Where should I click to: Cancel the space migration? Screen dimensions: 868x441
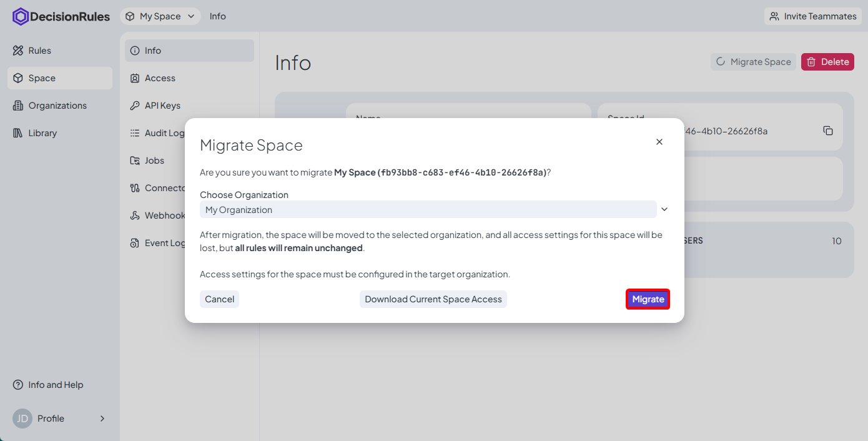click(x=219, y=299)
